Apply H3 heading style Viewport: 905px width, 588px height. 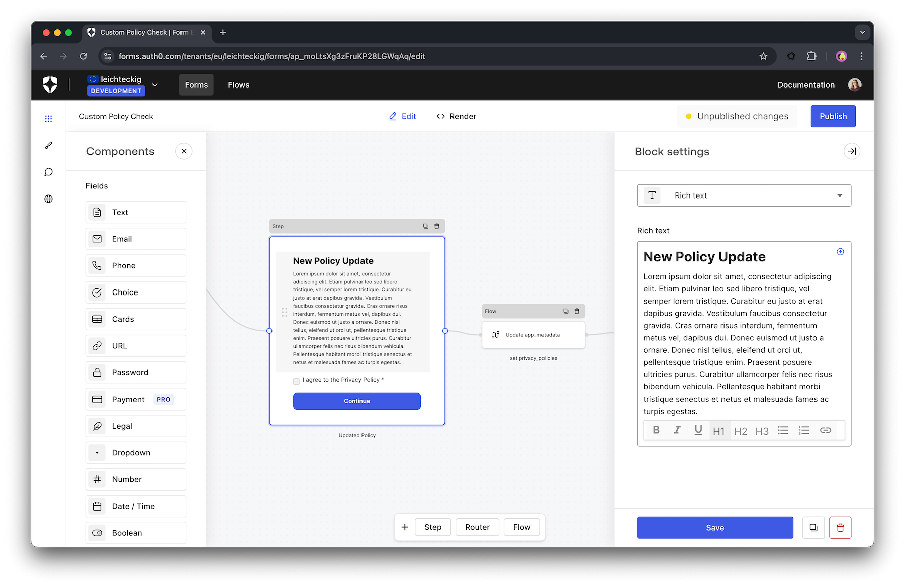(762, 431)
